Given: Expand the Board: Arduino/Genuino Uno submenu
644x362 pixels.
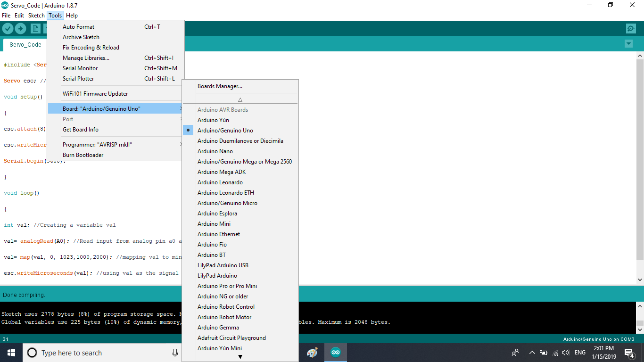Looking at the screenshot, I should tap(116, 109).
